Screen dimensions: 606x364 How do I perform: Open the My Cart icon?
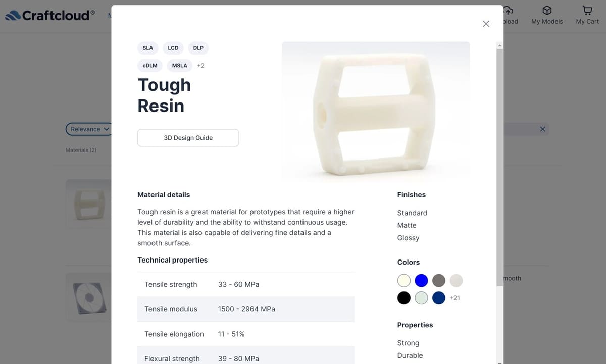tap(587, 10)
